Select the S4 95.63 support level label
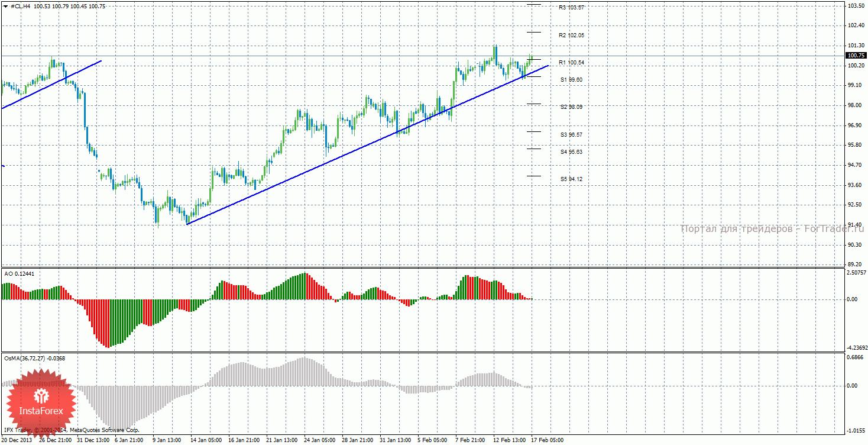The image size is (868, 445). tap(571, 152)
